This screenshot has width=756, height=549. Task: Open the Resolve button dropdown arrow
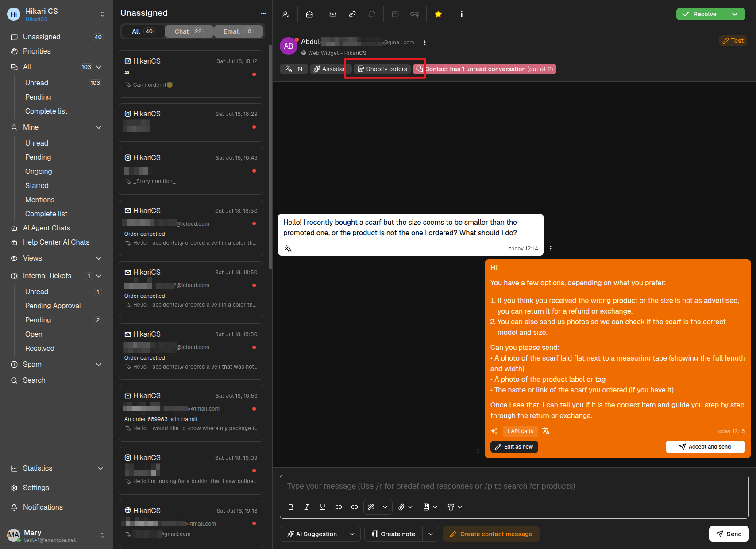(735, 14)
